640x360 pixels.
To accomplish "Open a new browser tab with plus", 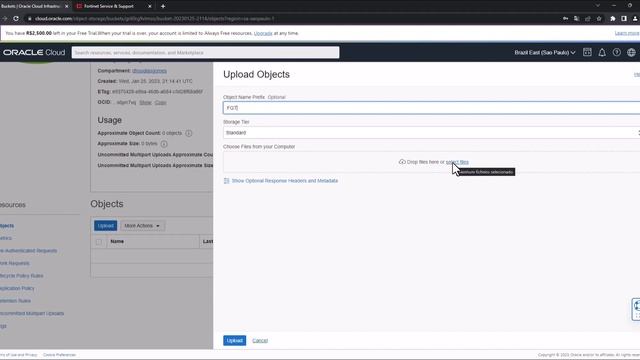I will pyautogui.click(x=163, y=6).
